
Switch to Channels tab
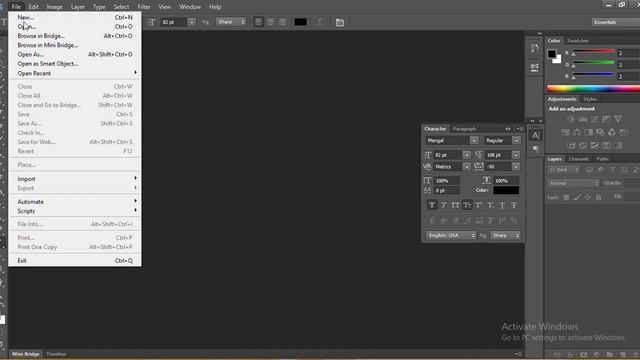(x=578, y=159)
